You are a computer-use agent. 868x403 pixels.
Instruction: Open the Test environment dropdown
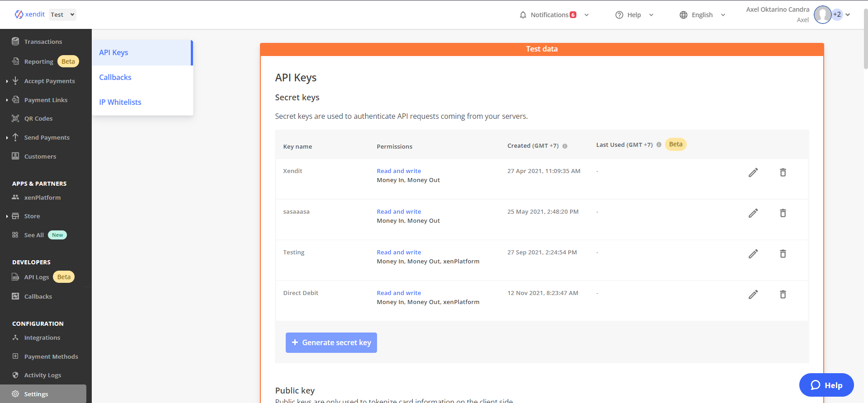[62, 14]
